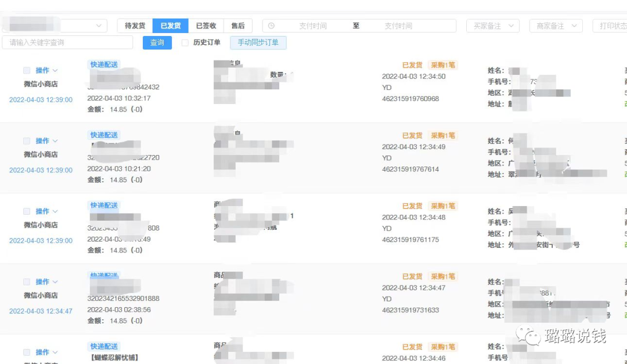Click payment time 2022-04-03 10:32:17
This screenshot has width=627, height=364.
coord(119,98)
